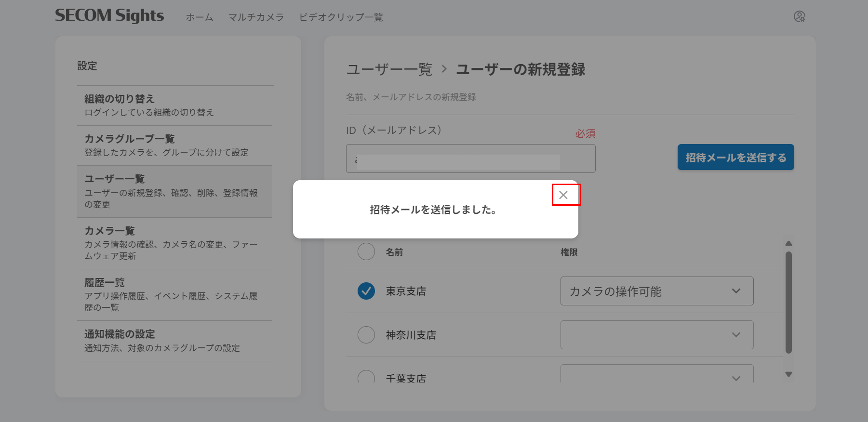This screenshot has height=422, width=868.
Task: Click the scroll down arrow of the list
Action: [x=788, y=374]
